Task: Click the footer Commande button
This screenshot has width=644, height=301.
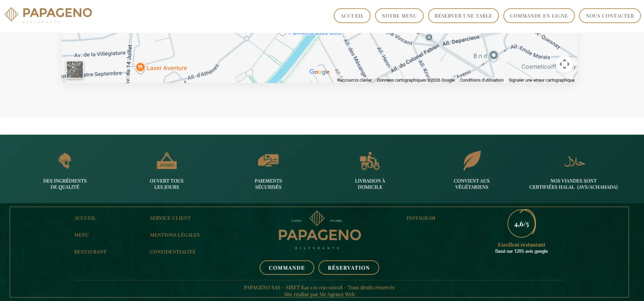Action: [x=287, y=268]
